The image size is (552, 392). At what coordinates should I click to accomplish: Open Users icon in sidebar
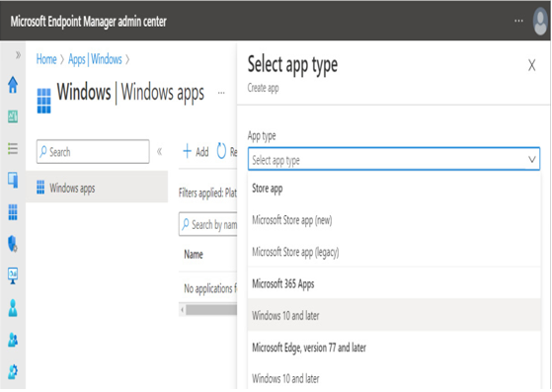tap(13, 308)
